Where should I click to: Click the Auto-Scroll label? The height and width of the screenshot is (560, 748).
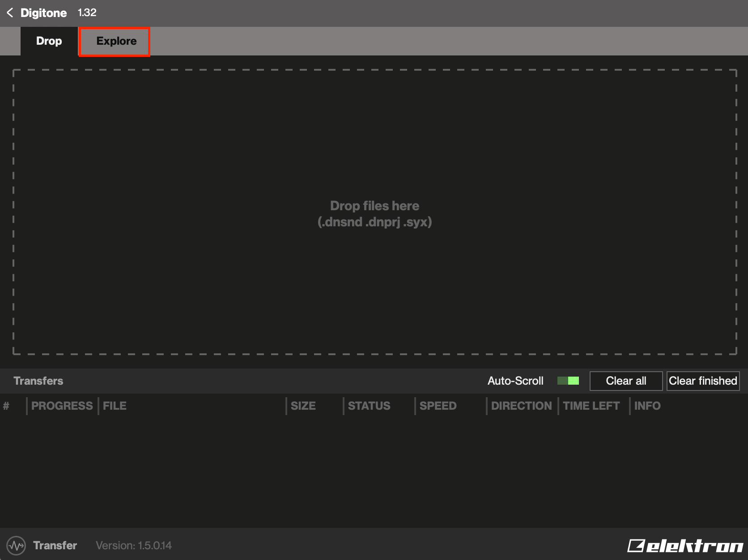(515, 381)
